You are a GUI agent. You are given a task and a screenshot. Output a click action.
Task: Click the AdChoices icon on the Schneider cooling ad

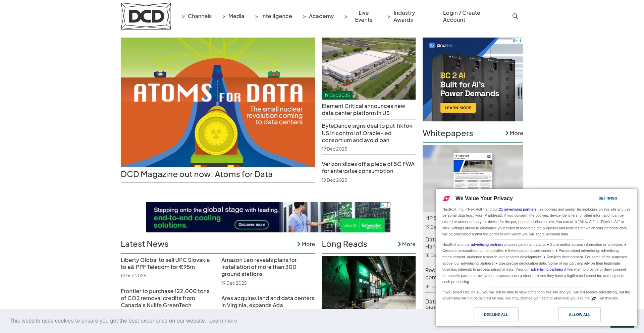[382, 205]
